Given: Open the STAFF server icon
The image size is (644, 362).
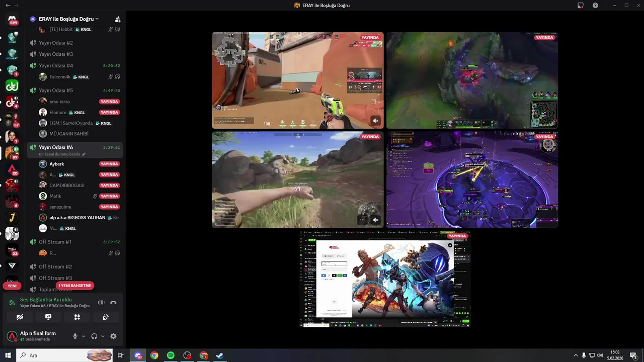Looking at the screenshot, I should pyautogui.click(x=12, y=38).
